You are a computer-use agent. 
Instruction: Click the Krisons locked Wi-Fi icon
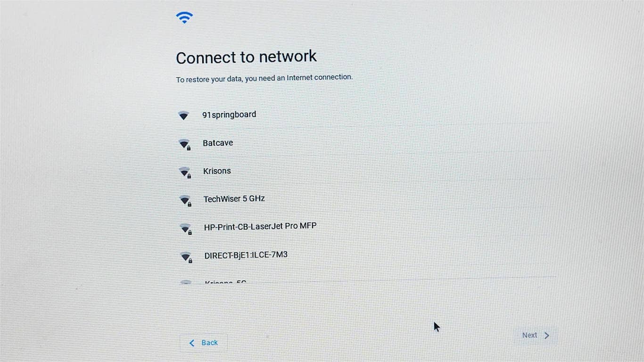click(x=185, y=173)
